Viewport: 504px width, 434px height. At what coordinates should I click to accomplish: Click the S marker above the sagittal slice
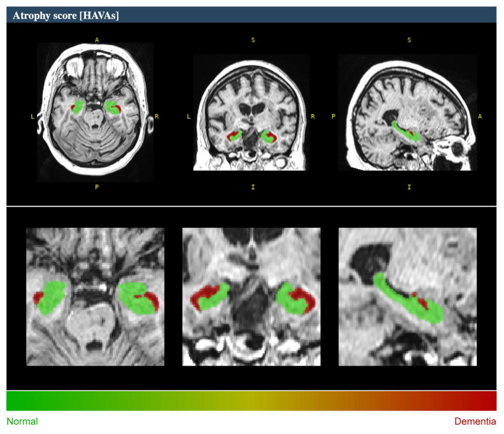click(x=409, y=40)
